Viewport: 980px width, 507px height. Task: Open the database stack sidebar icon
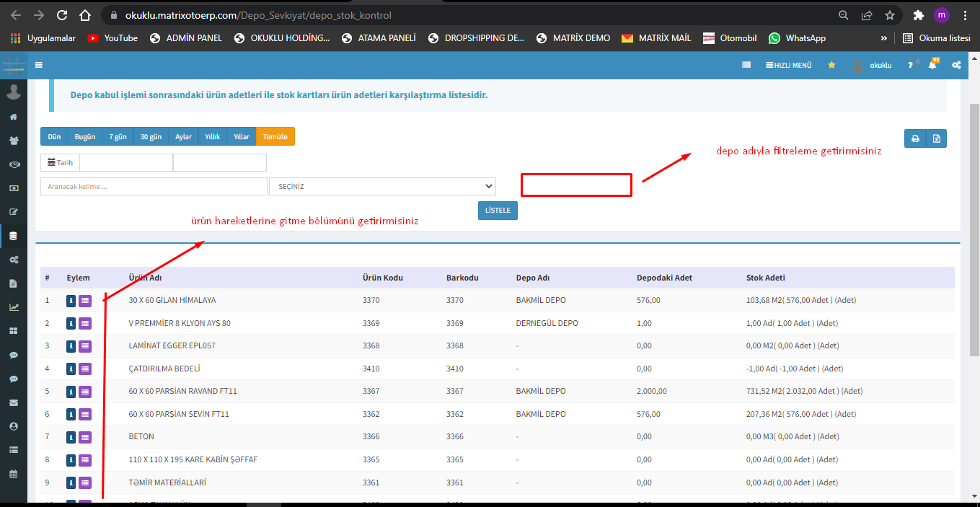coord(13,236)
